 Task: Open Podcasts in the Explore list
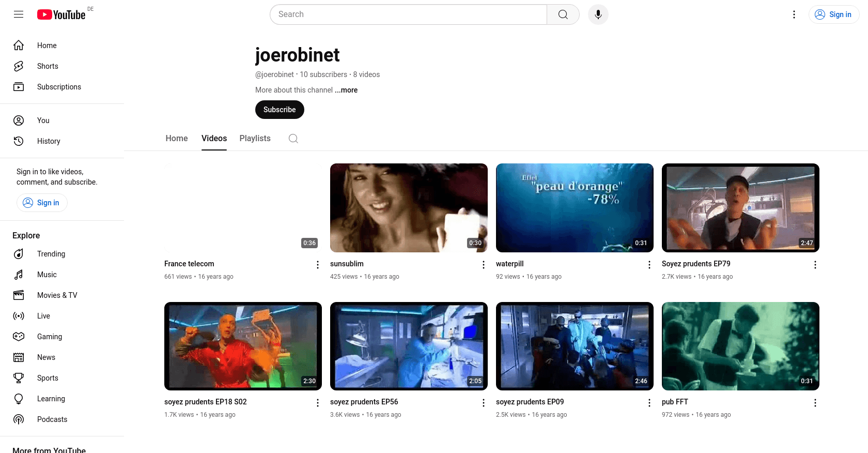(x=52, y=419)
